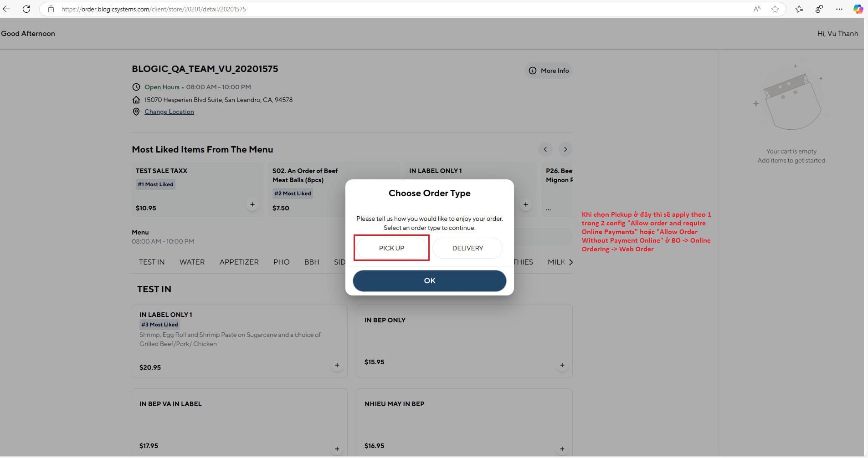The height and width of the screenshot is (458, 868).
Task: Add IN BEP ONLY item with plus
Action: click(562, 365)
